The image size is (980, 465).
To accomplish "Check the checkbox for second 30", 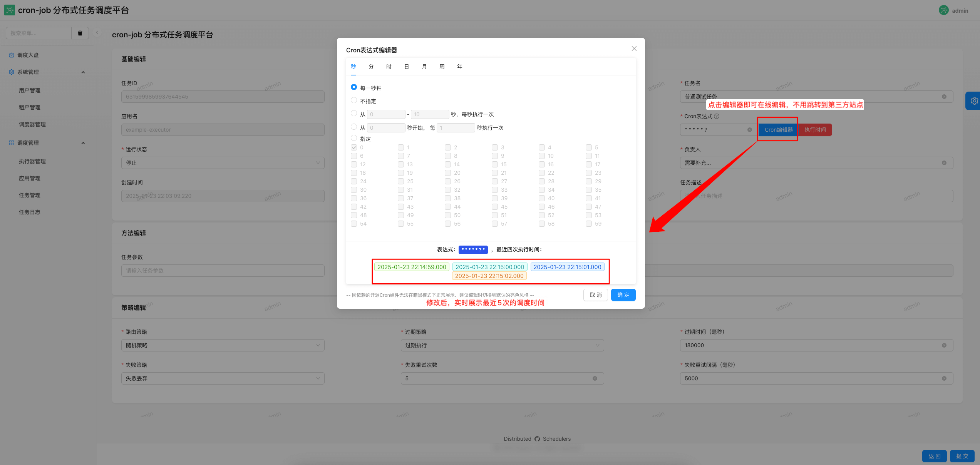I will pos(354,190).
